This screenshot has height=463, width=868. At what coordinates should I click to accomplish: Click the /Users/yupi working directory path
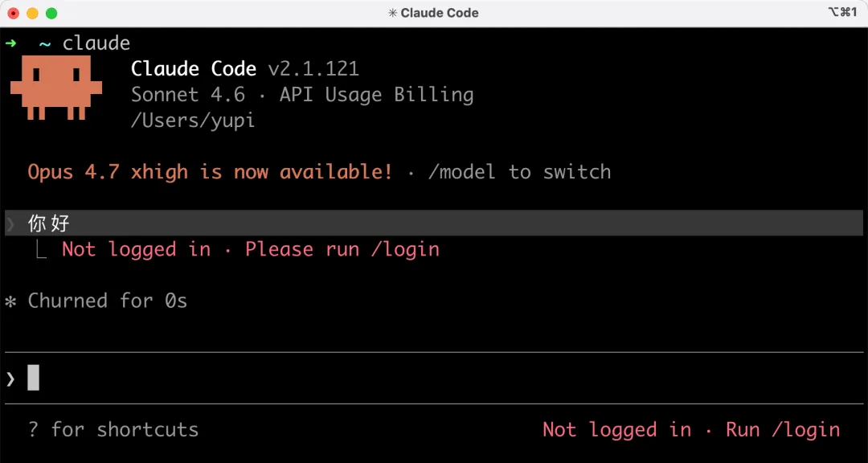(x=193, y=121)
